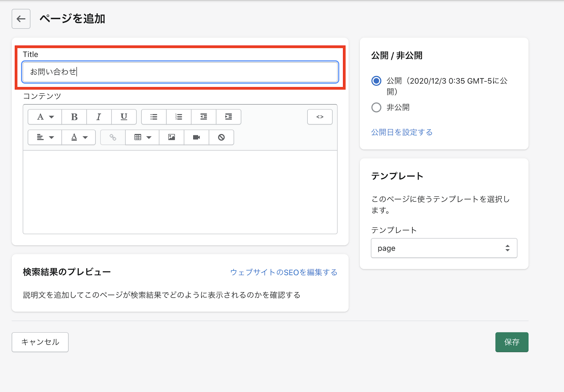
Task: Insert a numbered list
Action: pyautogui.click(x=179, y=117)
